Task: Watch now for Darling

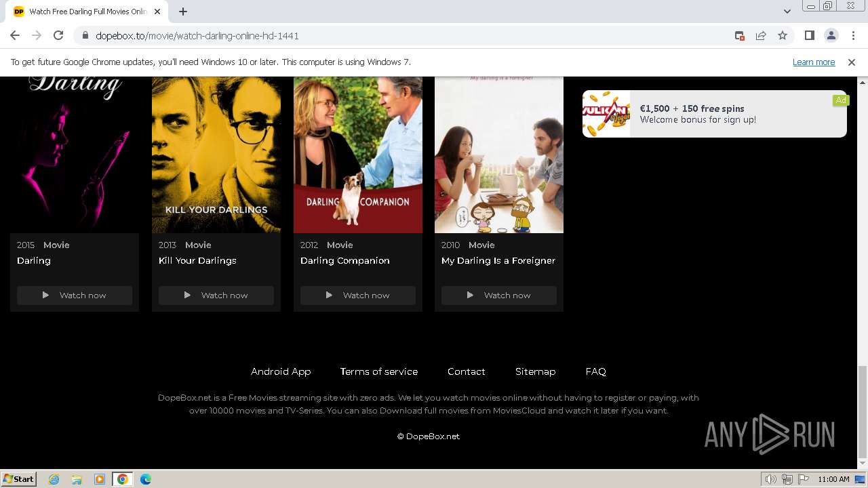Action: (x=75, y=296)
